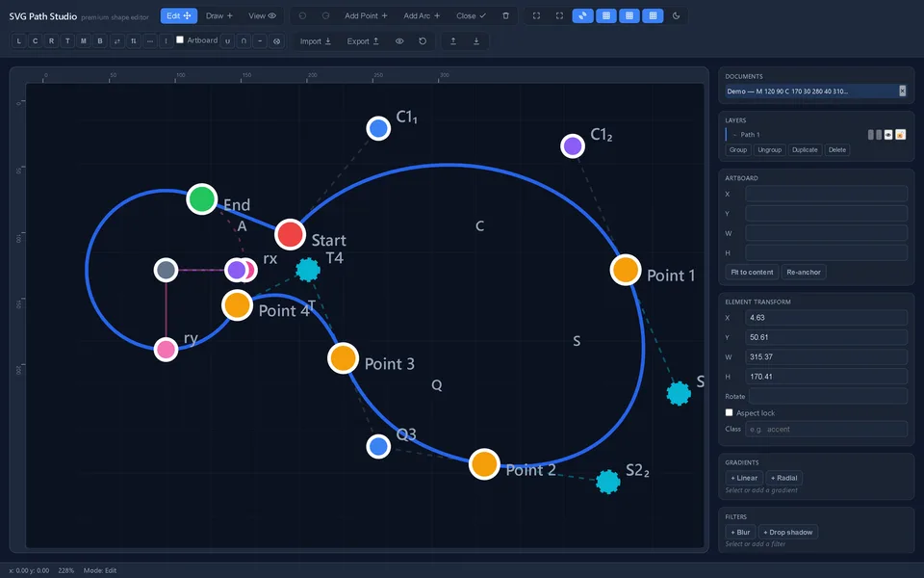924x578 pixels.
Task: Switch to Edit mode
Action: coord(179,16)
